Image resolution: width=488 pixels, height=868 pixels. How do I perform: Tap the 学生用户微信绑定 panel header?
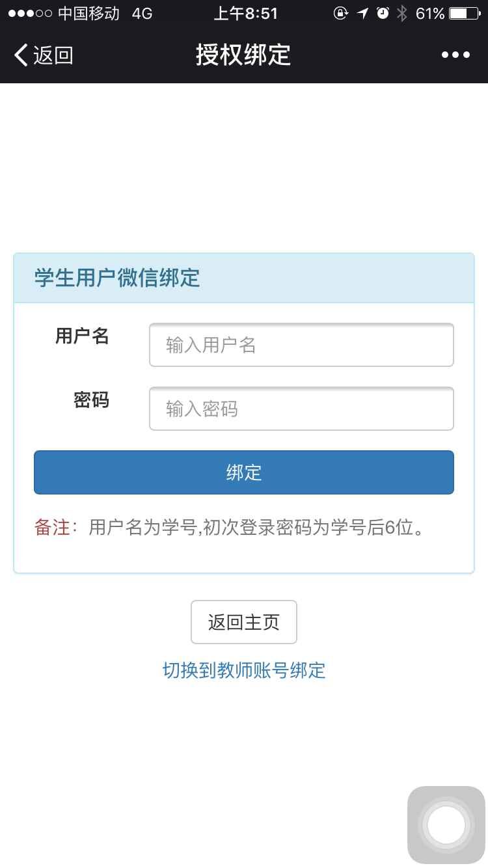tap(117, 278)
